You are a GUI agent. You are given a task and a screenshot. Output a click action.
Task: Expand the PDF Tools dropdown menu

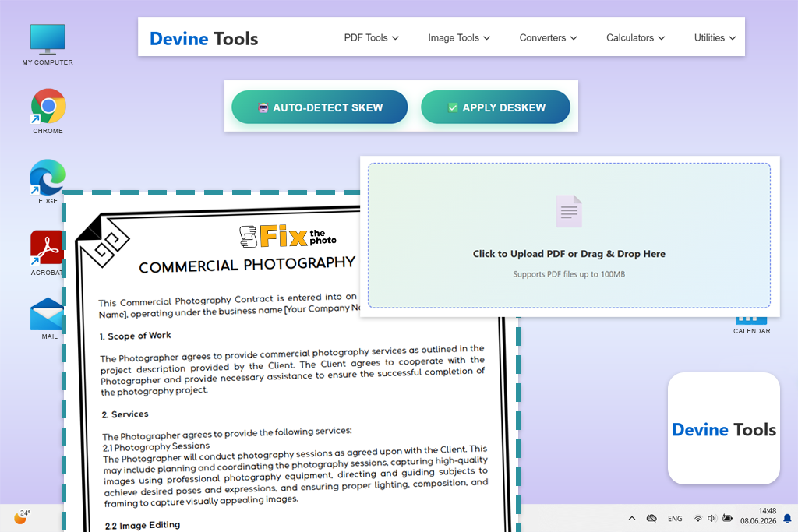(x=371, y=37)
